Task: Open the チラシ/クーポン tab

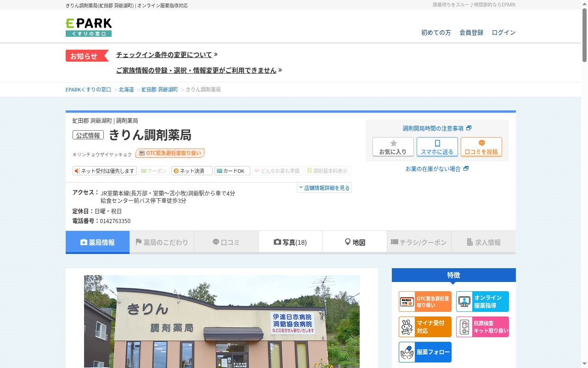Action: click(x=419, y=242)
